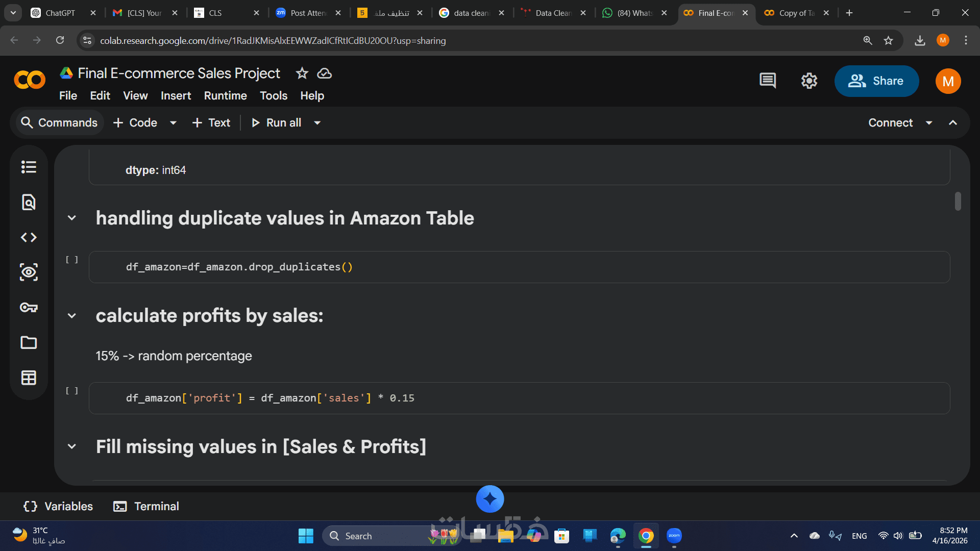Screen dimensions: 980x551
Task: Open the Connect options dropdown arrow
Action: coord(929,123)
